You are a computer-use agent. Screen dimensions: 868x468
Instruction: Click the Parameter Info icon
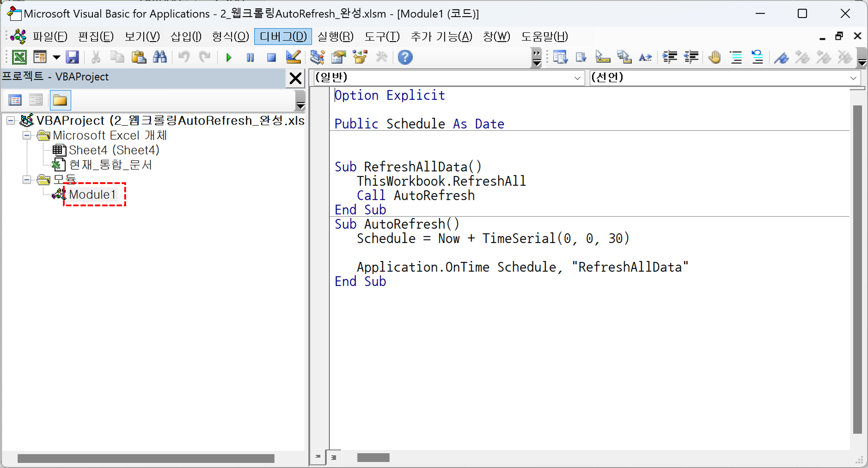click(x=624, y=57)
